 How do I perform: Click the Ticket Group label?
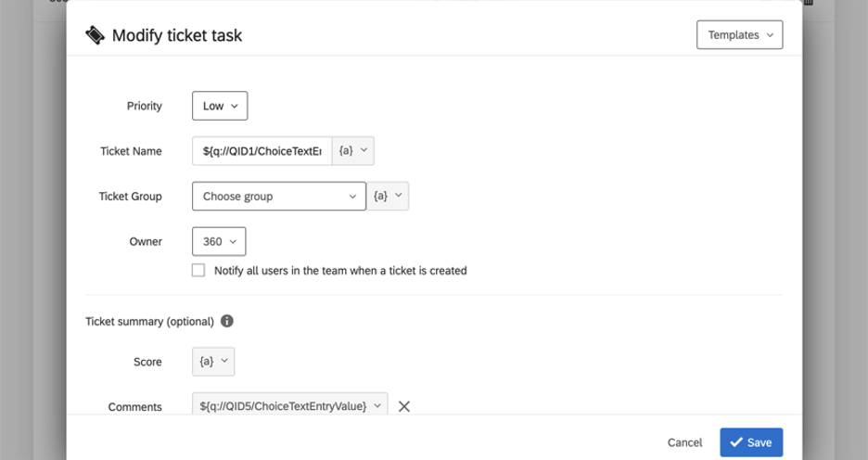131,197
